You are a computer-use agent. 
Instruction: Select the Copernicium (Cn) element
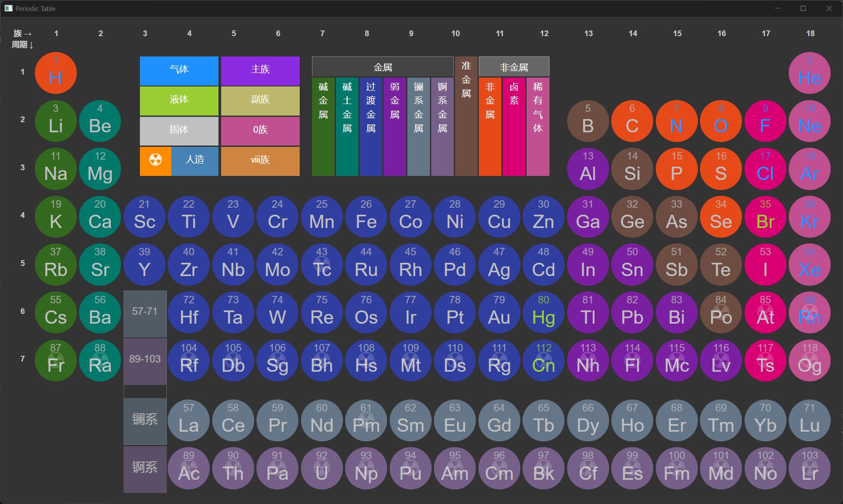click(x=543, y=361)
